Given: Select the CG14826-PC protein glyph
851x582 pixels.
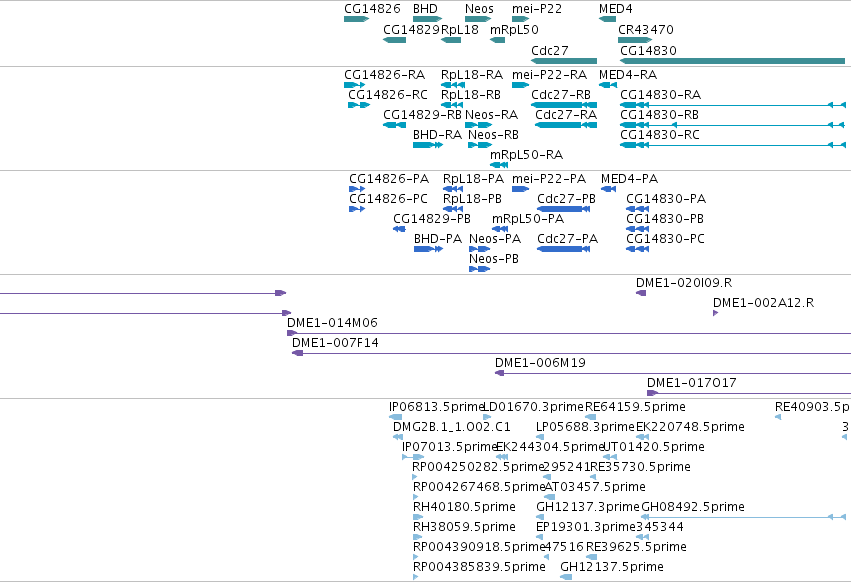Looking at the screenshot, I should pyautogui.click(x=357, y=209).
